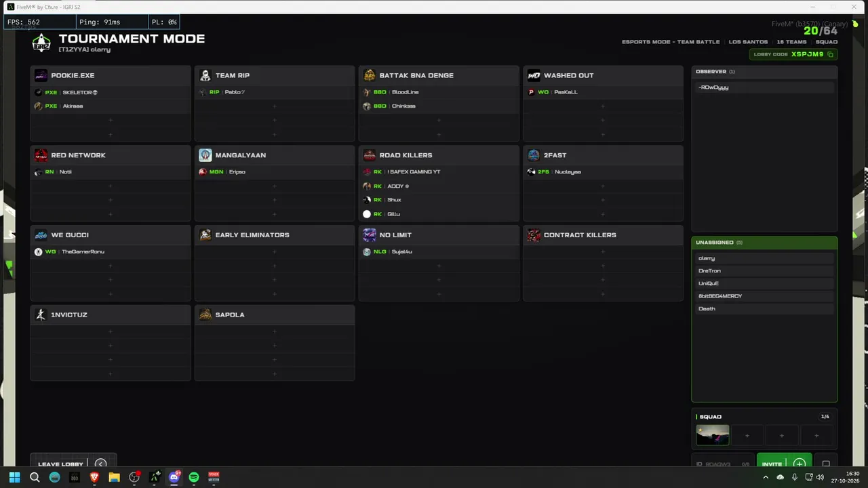
Task: Click the ROAD KILLERS team logo
Action: point(369,155)
